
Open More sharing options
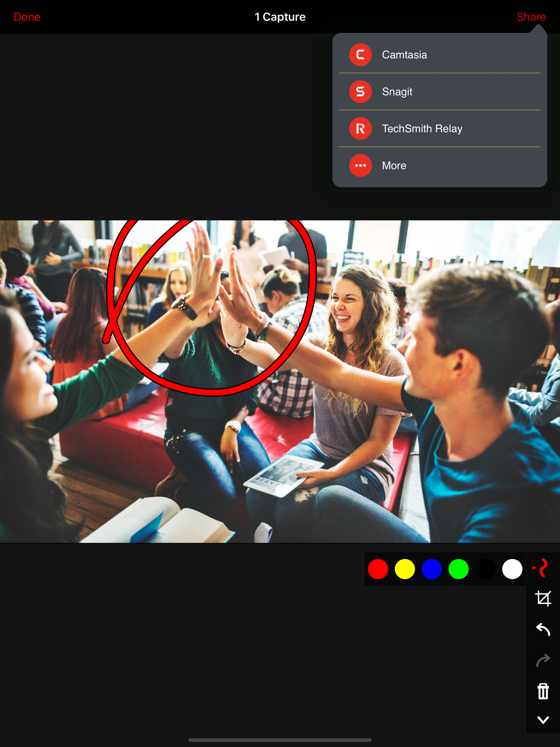[x=439, y=165]
